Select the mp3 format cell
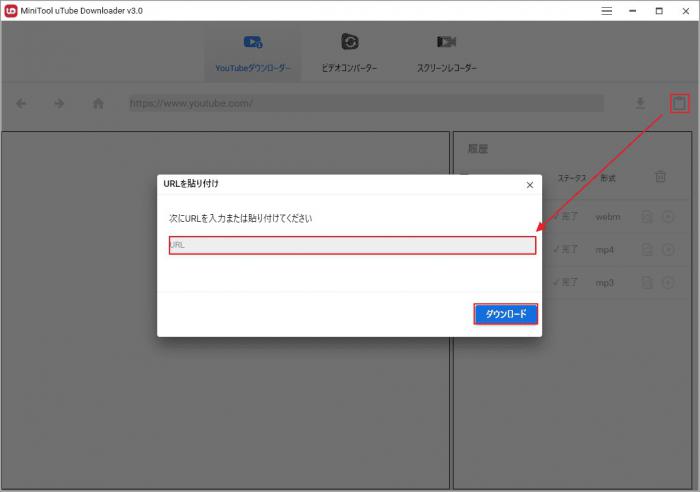 coord(604,283)
